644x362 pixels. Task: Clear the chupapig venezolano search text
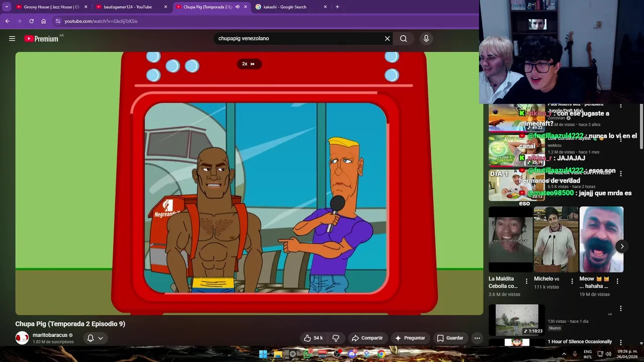(x=387, y=39)
